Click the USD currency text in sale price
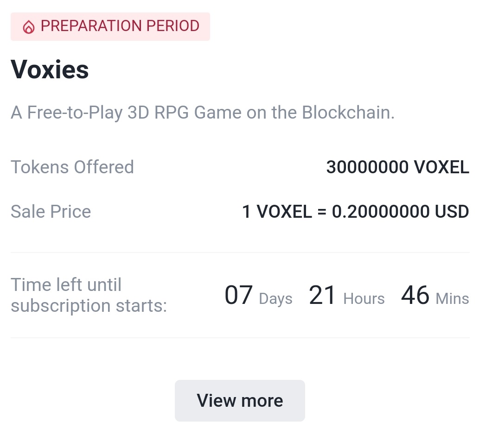Viewport: 492px width, 448px height. 452,211
